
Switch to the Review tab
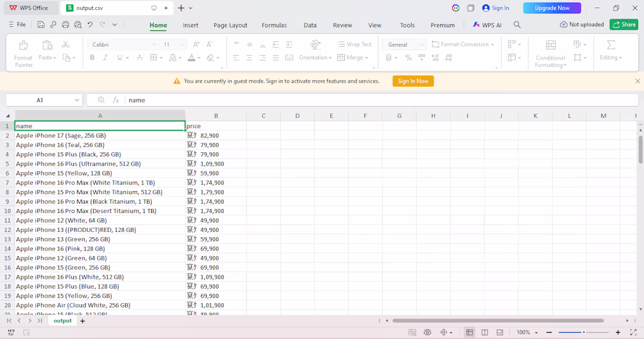(342, 25)
